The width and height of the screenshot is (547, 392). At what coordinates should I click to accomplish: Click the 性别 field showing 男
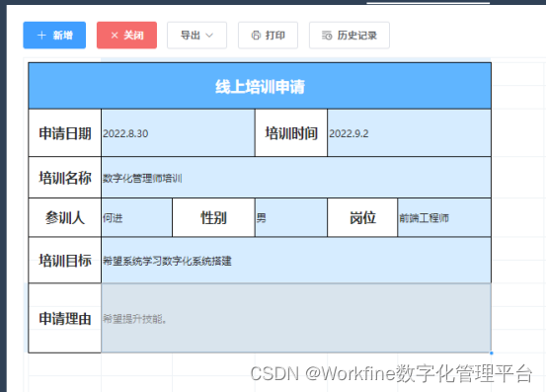pos(291,217)
